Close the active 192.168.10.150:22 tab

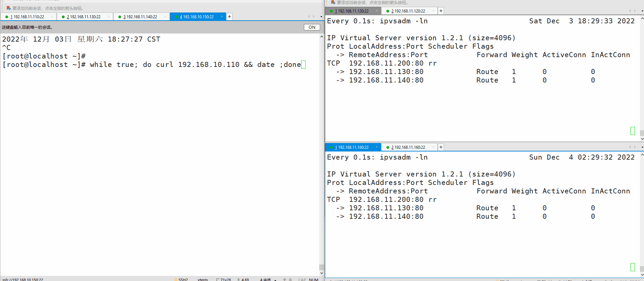click(222, 17)
